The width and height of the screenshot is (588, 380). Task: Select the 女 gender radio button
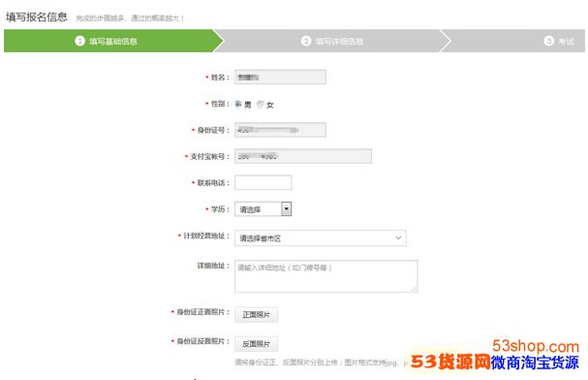click(261, 105)
